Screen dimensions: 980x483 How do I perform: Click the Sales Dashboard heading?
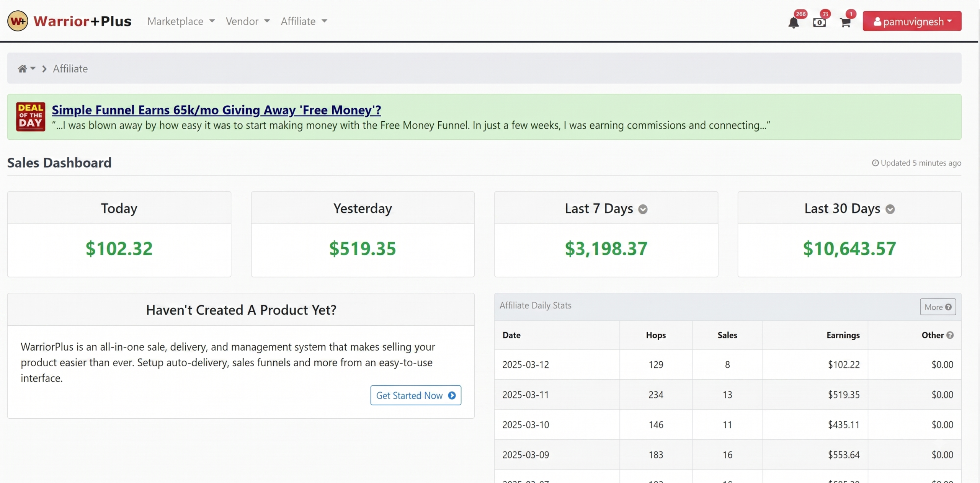coord(59,163)
